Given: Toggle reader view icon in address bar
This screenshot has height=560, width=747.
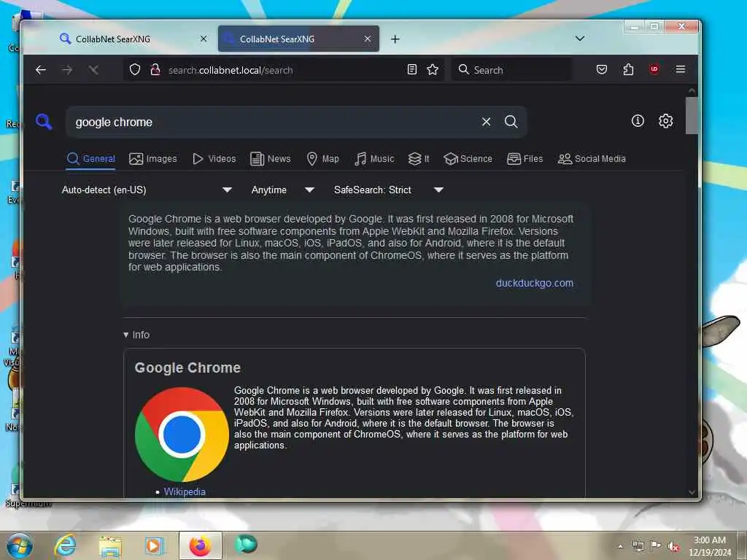Looking at the screenshot, I should click(x=412, y=70).
